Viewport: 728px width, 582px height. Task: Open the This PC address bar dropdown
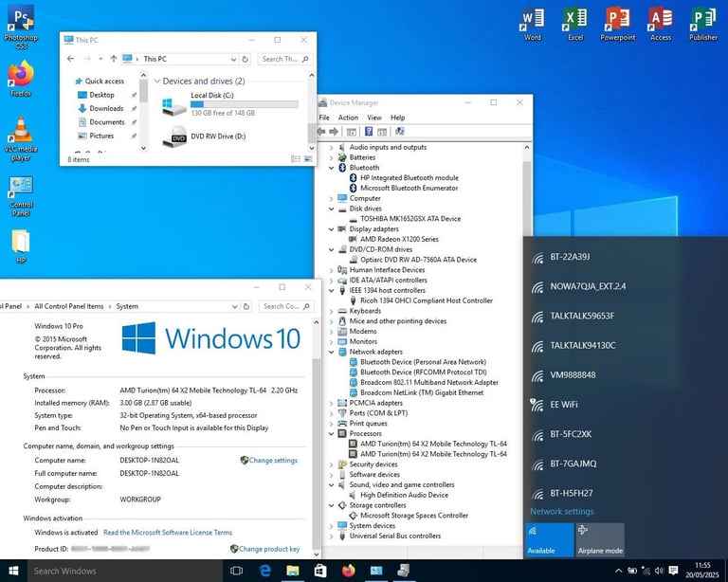point(233,59)
